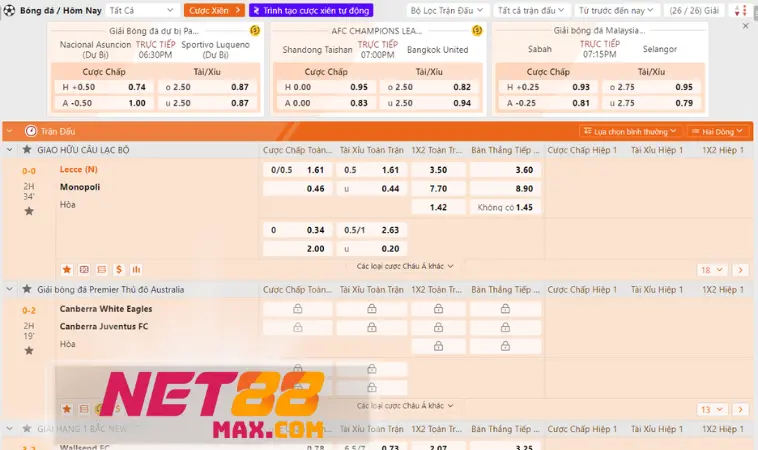Click the gray star beside Canberra White Eagles match
The width and height of the screenshot is (758, 450).
click(29, 351)
